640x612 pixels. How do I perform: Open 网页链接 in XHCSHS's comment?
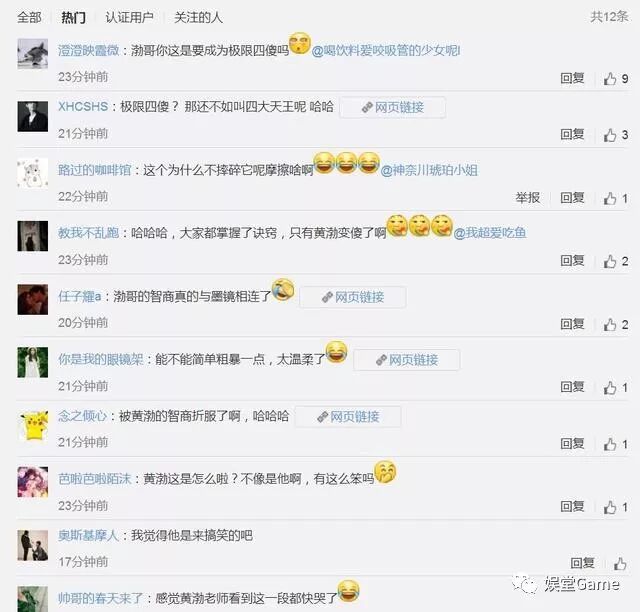tap(392, 107)
